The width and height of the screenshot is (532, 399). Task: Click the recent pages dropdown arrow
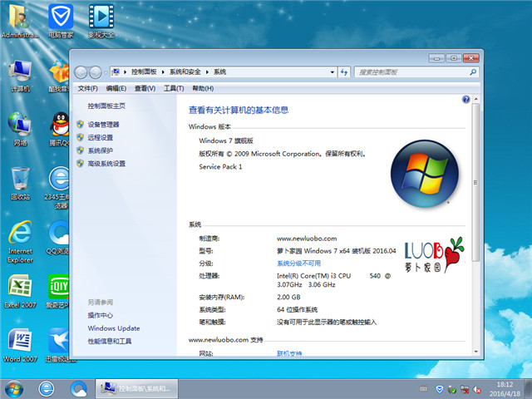point(106,72)
